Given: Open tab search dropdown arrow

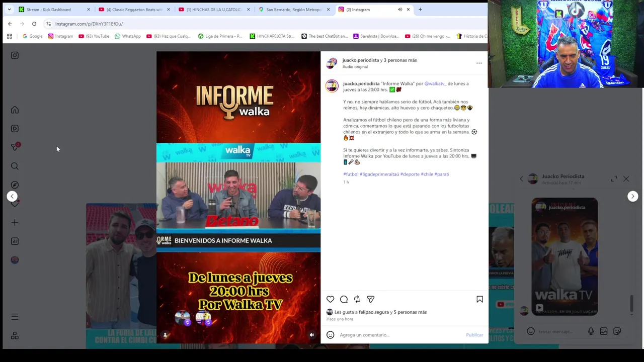Looking at the screenshot, I should [x=9, y=10].
